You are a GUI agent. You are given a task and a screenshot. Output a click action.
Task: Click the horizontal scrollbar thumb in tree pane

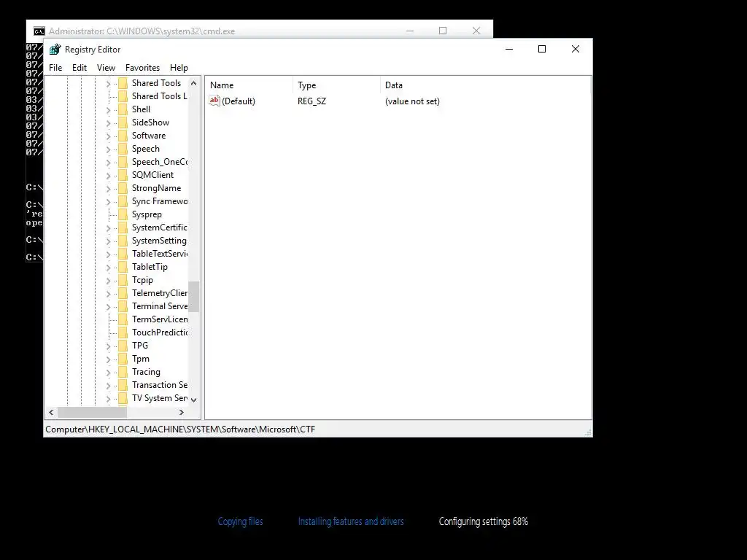click(92, 413)
